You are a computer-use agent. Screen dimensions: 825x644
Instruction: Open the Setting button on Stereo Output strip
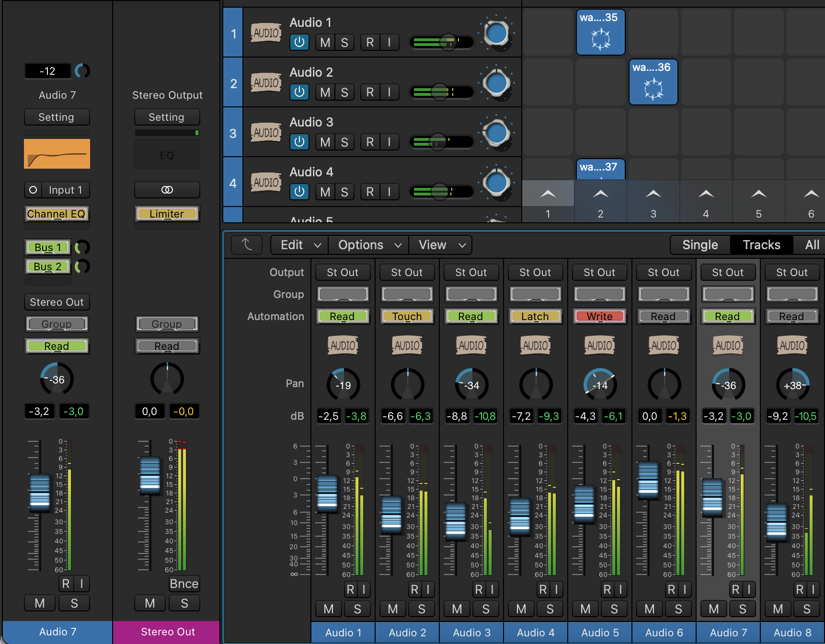(x=167, y=117)
